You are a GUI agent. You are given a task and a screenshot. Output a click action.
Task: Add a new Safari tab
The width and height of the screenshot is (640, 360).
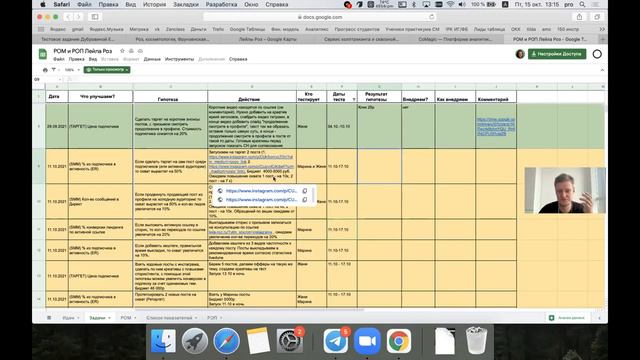(x=603, y=39)
